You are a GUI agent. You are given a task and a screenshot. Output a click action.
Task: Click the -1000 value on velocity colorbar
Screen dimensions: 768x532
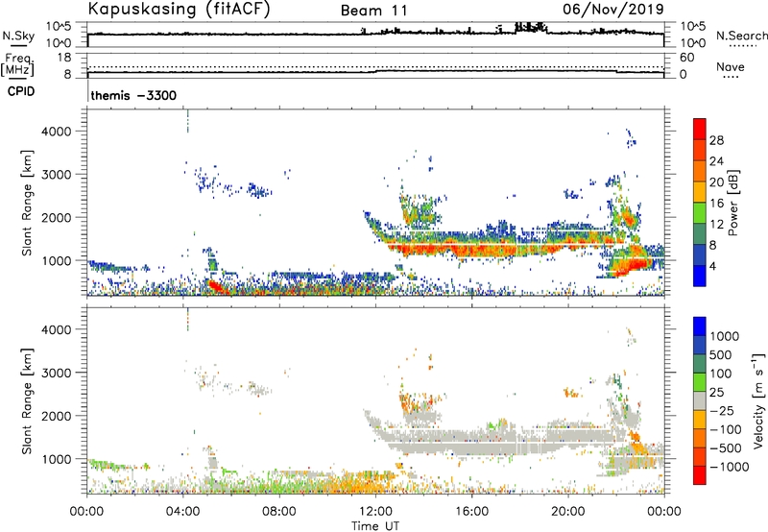(730, 467)
